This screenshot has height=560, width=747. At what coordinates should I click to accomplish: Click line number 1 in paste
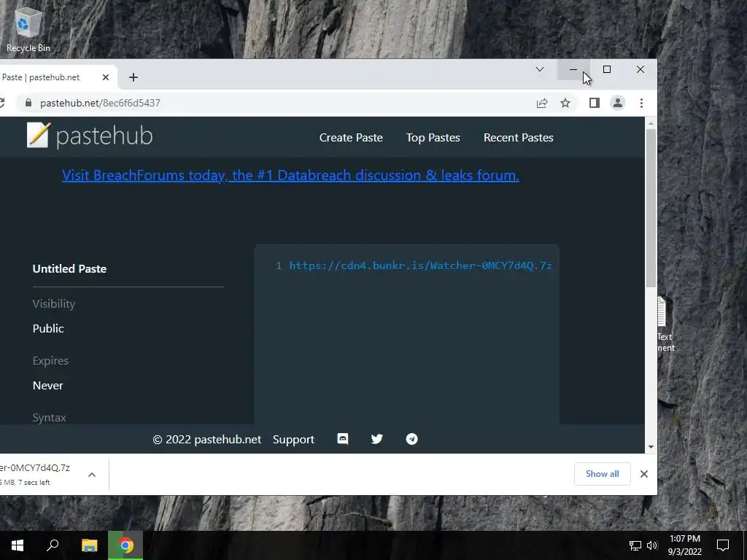279,265
